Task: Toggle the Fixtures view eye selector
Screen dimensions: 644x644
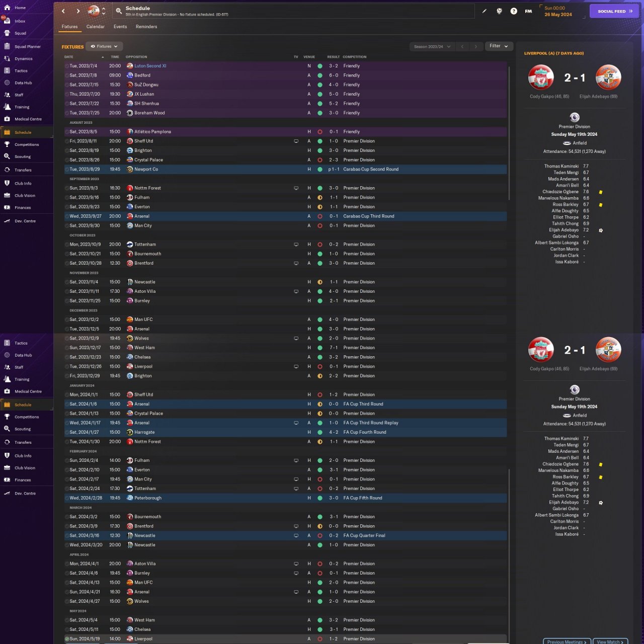Action: pos(104,46)
